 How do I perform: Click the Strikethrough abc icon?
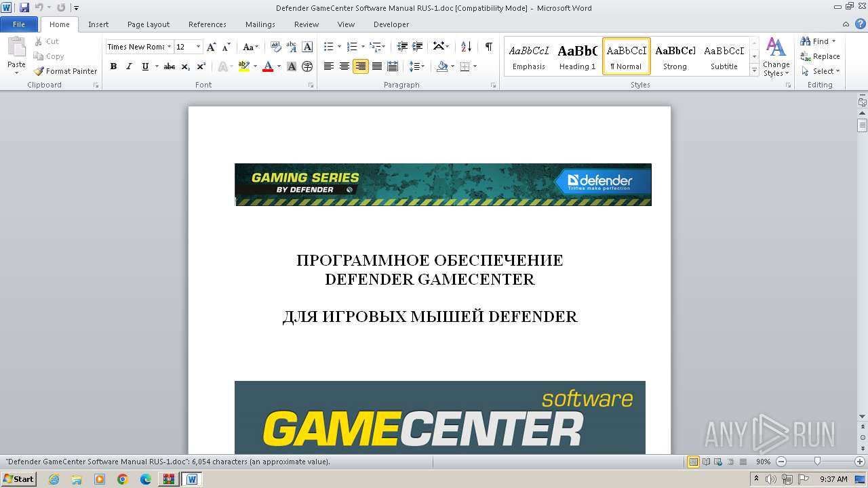(x=170, y=66)
